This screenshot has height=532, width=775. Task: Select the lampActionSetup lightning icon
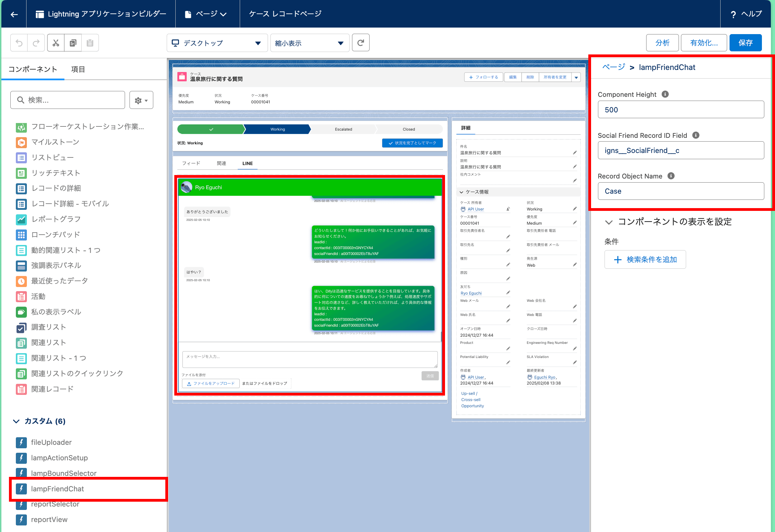click(21, 458)
